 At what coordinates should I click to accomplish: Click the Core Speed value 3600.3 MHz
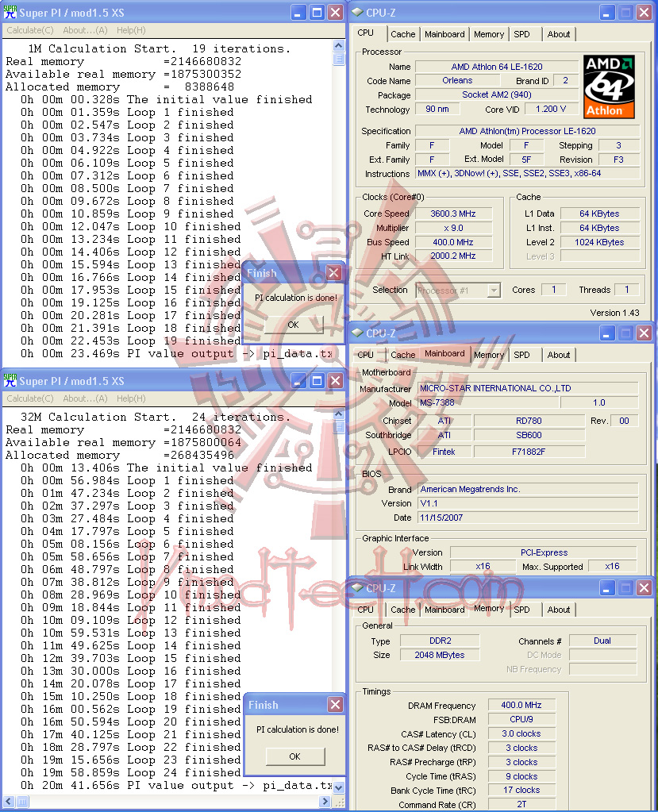[x=453, y=214]
